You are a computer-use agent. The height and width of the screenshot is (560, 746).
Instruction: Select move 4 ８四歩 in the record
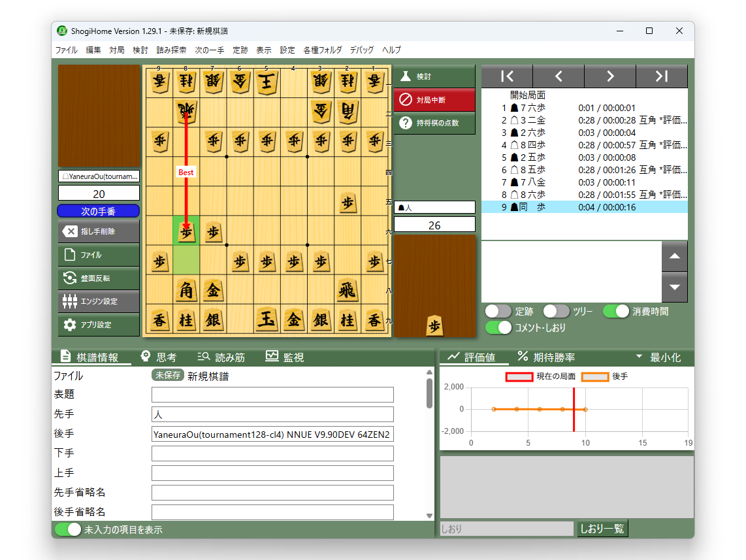point(584,144)
